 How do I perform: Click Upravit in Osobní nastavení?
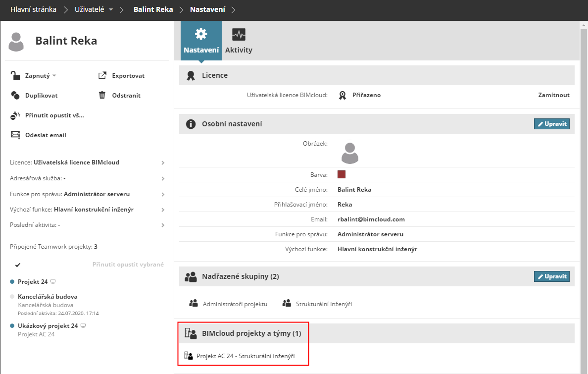pos(551,124)
